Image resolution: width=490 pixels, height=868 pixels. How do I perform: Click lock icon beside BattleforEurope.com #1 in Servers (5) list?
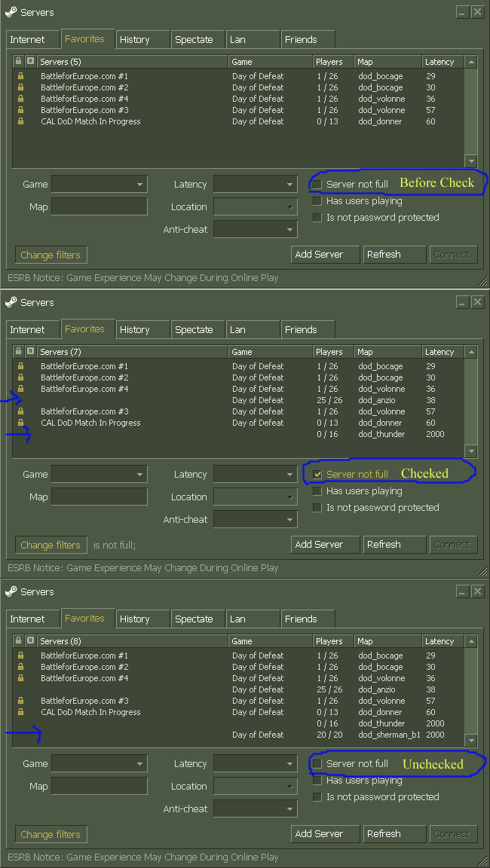click(21, 76)
